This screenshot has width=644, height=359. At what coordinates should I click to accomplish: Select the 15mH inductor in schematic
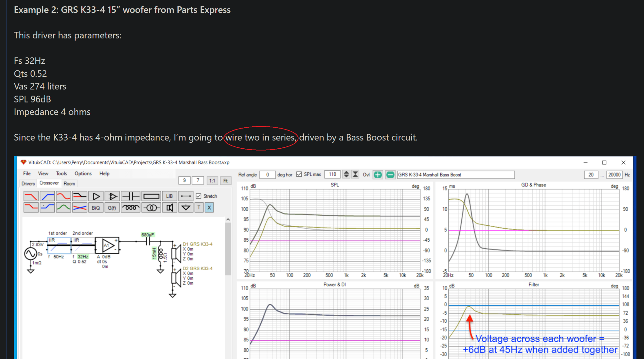click(x=161, y=253)
